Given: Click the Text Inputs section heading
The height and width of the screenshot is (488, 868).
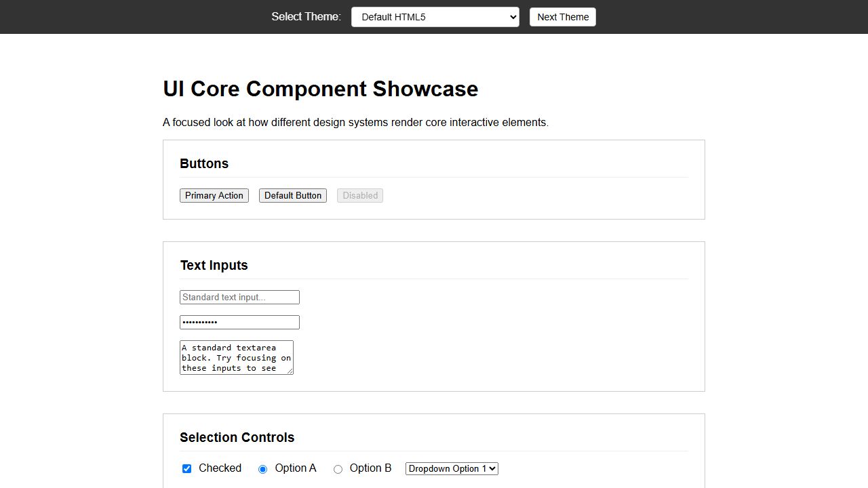Looking at the screenshot, I should pyautogui.click(x=214, y=265).
